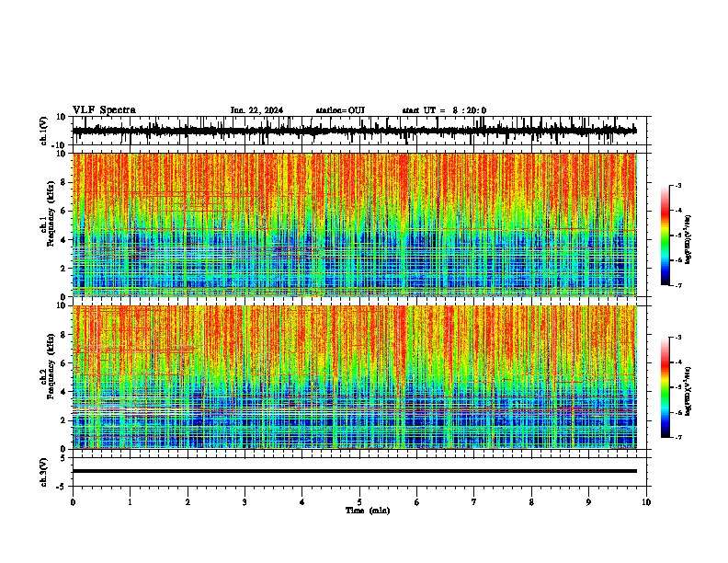
Task: Click time axis tick label "8"
Action: pos(531,502)
